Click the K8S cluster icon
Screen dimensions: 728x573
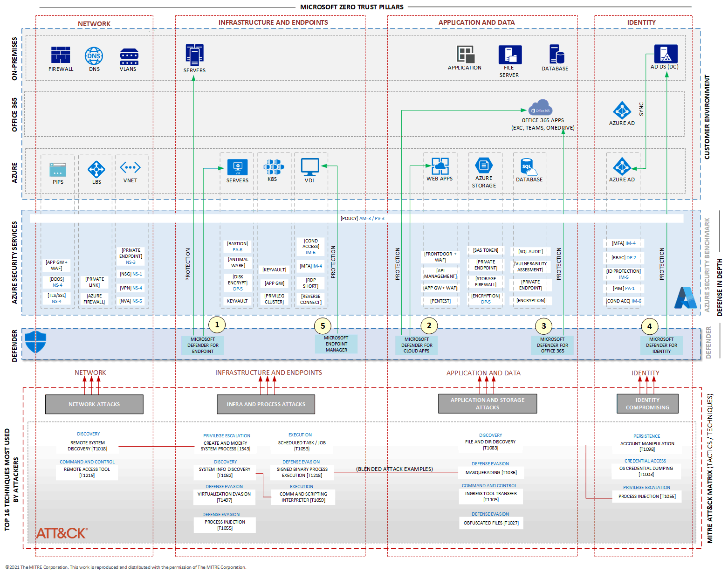click(x=274, y=167)
